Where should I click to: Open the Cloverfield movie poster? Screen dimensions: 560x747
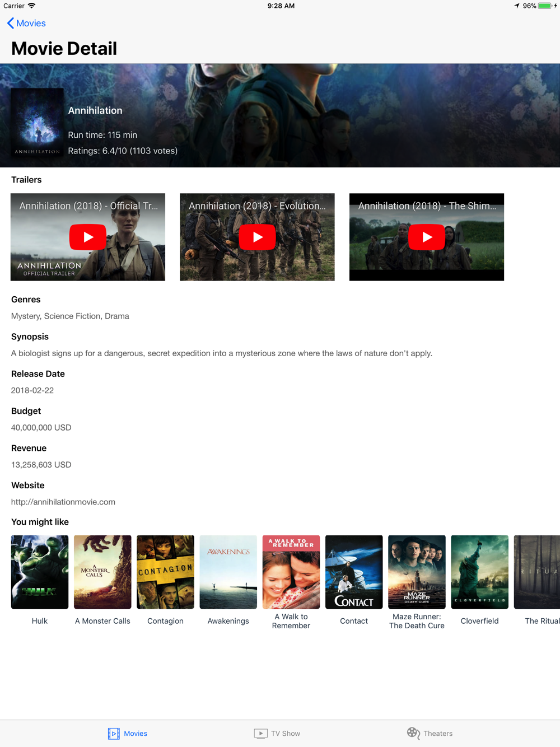tap(480, 572)
